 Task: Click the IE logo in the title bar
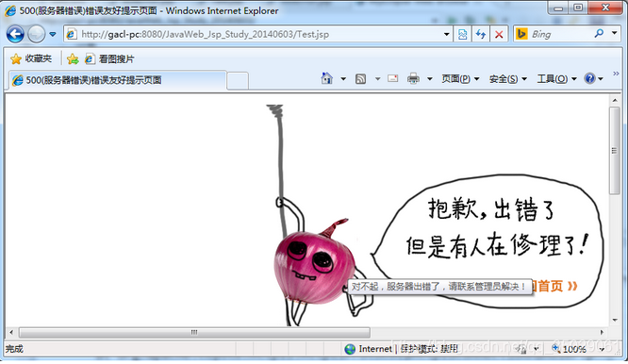point(10,10)
